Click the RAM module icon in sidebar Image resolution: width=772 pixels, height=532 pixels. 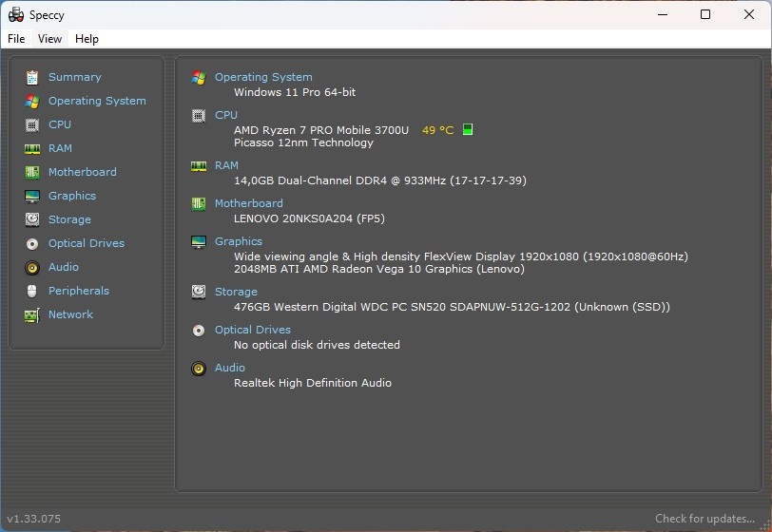[x=32, y=148]
